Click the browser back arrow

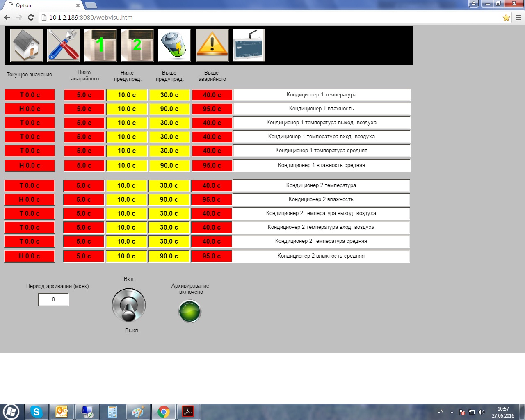tap(7, 18)
